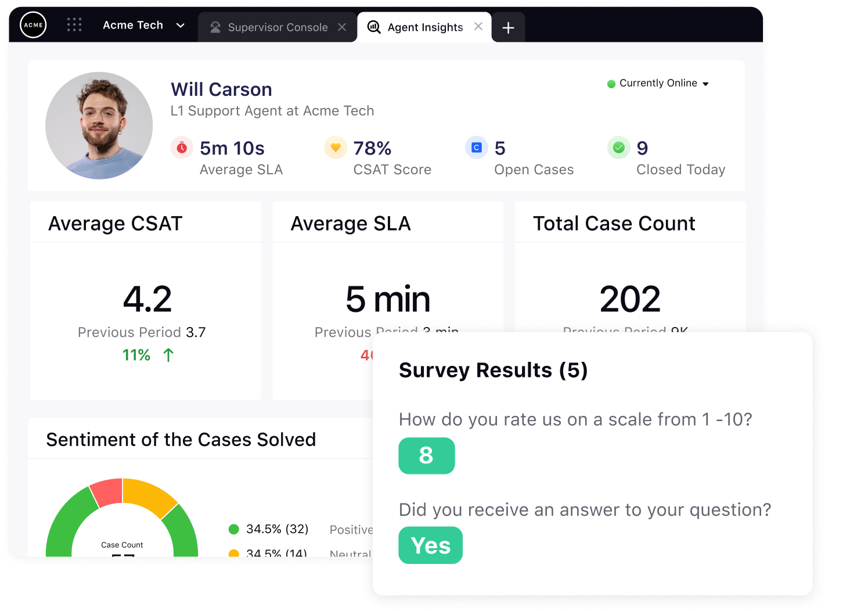Click the rate us 1-10 survey question
868x611 pixels.
tap(575, 419)
